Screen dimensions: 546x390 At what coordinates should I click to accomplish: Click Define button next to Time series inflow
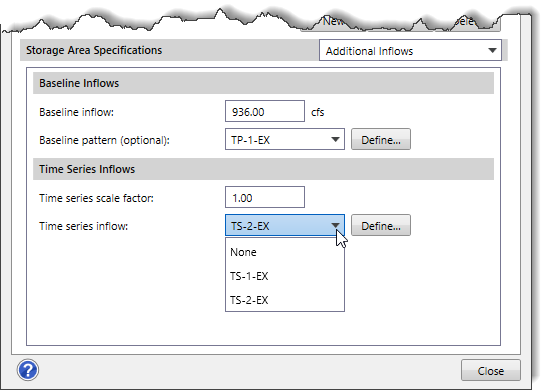pyautogui.click(x=381, y=225)
